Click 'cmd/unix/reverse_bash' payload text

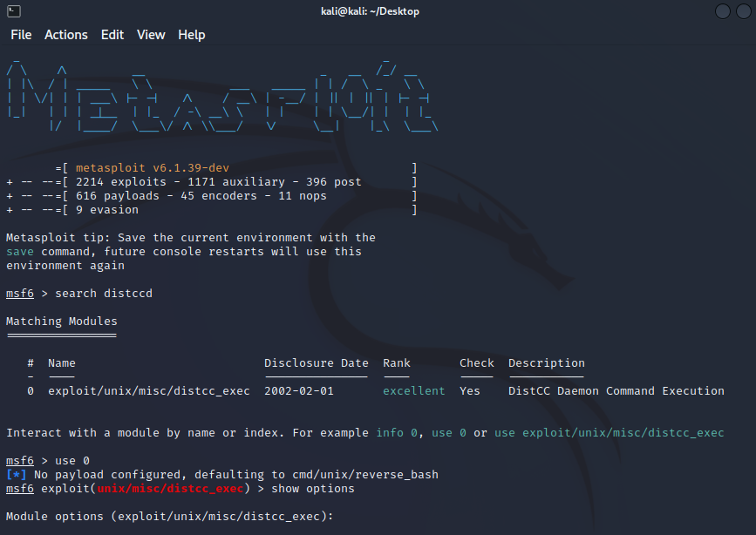coord(365,475)
